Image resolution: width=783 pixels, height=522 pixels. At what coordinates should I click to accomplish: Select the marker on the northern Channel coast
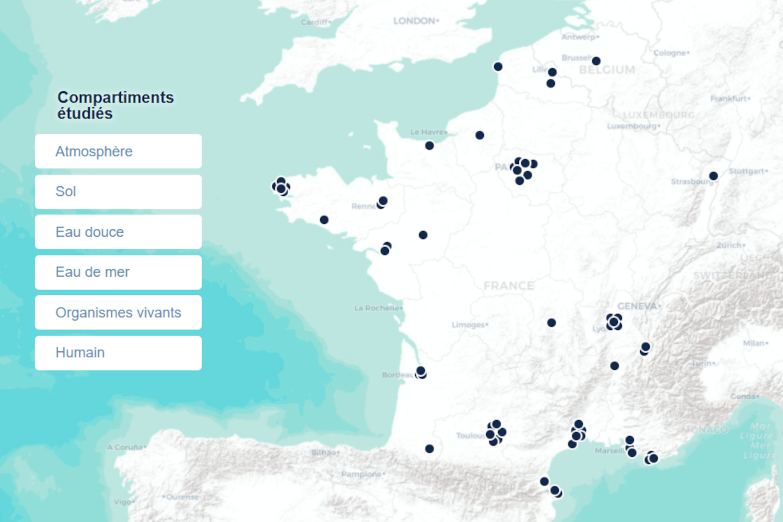coord(498,67)
